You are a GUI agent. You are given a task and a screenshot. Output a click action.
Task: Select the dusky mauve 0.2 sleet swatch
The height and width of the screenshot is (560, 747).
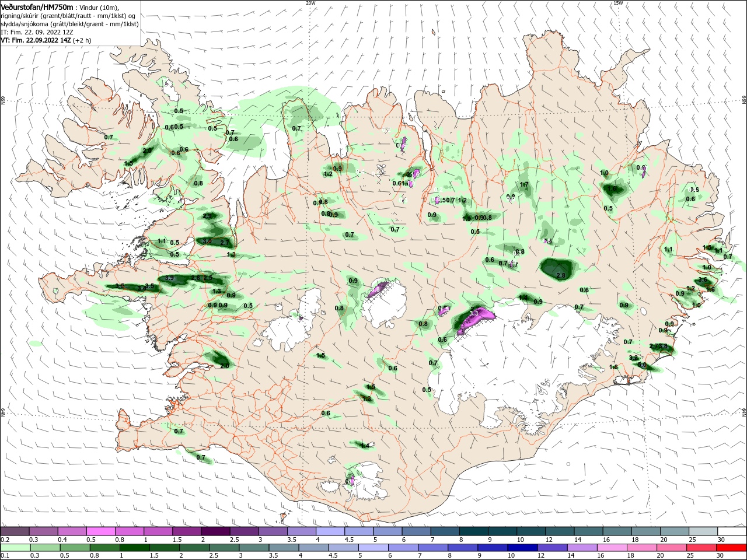15,531
